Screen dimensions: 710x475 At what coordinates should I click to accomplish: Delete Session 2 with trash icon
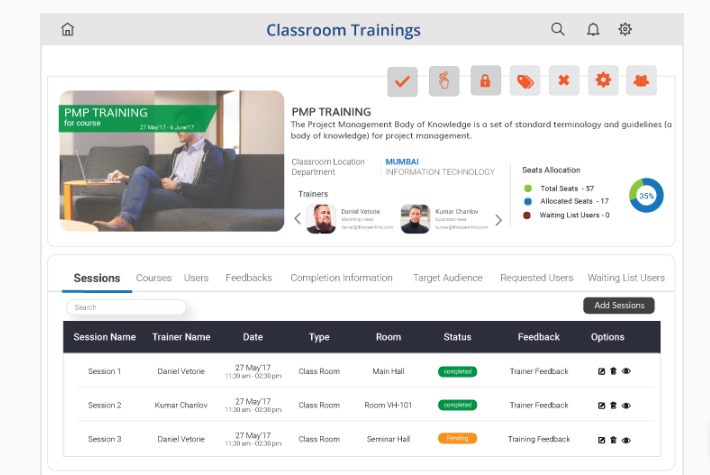coord(613,405)
